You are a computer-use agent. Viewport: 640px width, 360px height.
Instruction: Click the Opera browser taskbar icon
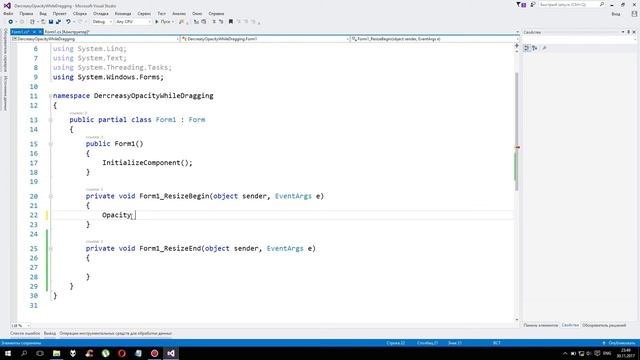(122, 353)
